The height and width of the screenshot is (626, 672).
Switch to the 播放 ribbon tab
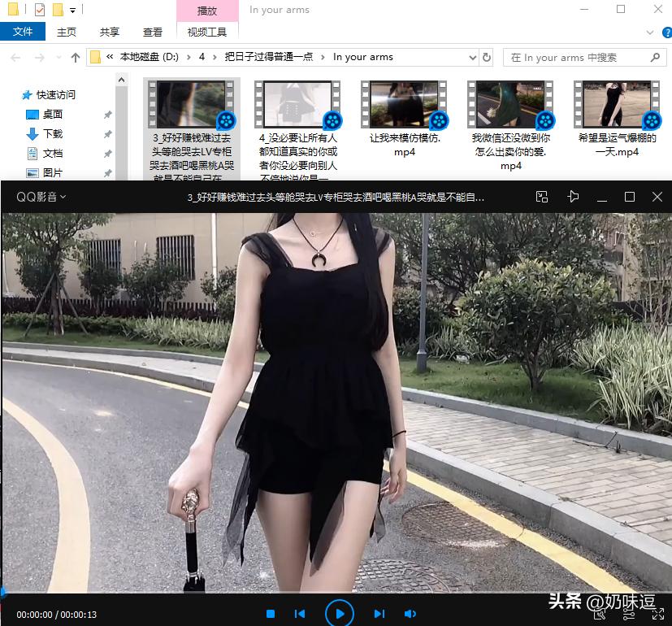[x=206, y=11]
